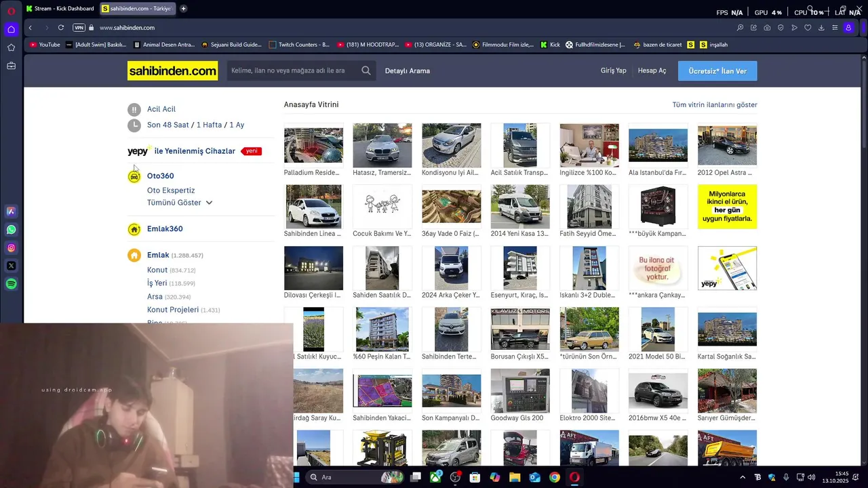The height and width of the screenshot is (488, 868).
Task: Open the 2016bmw X5 40e listing thumbnail
Action: (x=658, y=391)
